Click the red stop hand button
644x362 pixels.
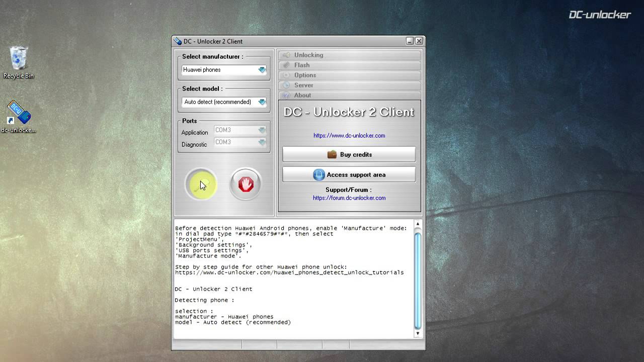(x=246, y=184)
